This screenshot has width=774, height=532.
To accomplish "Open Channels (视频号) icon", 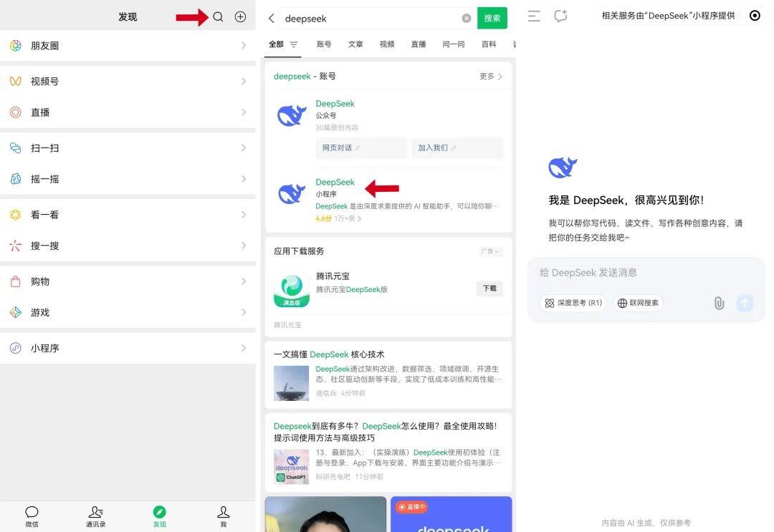I will pyautogui.click(x=16, y=82).
